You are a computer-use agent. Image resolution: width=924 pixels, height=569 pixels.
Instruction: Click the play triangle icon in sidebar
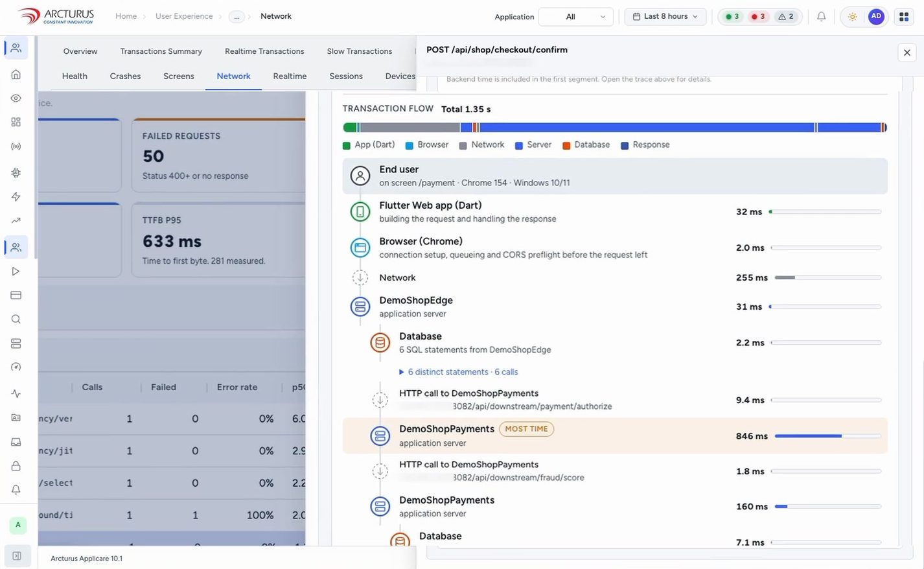[x=16, y=271]
